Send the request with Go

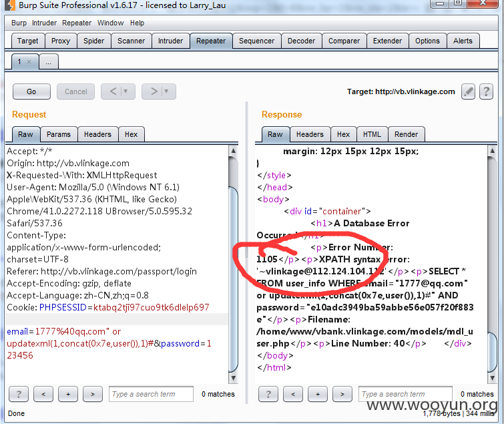tap(31, 91)
